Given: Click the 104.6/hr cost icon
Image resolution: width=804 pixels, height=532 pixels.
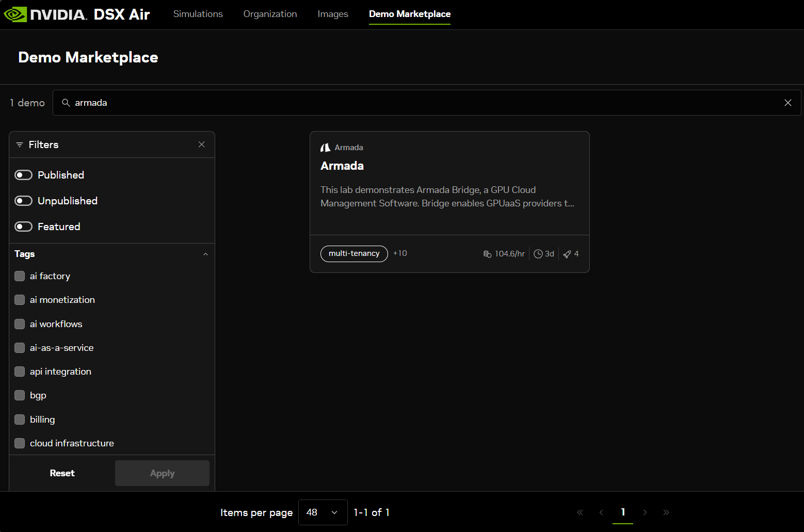Looking at the screenshot, I should click(487, 254).
